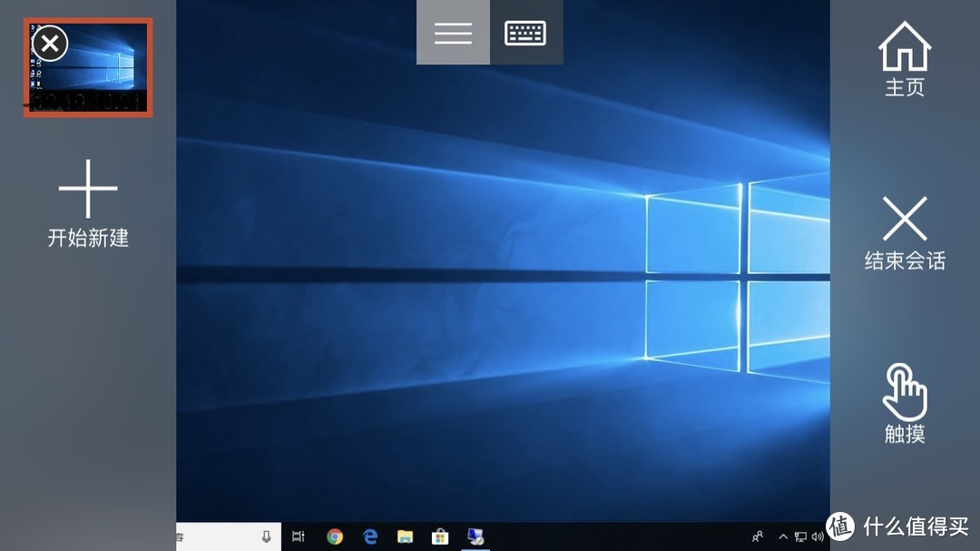End the session with the X icon

point(905,218)
